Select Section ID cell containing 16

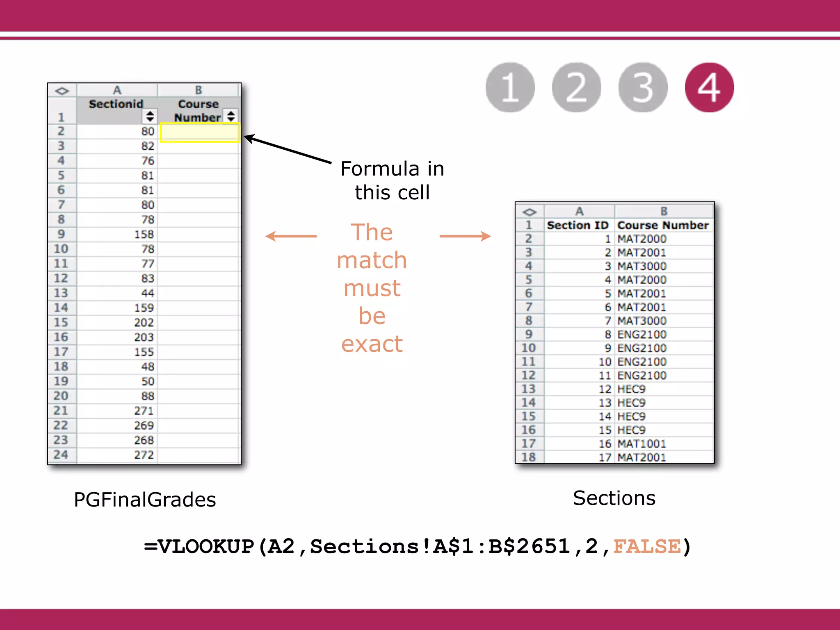(579, 444)
